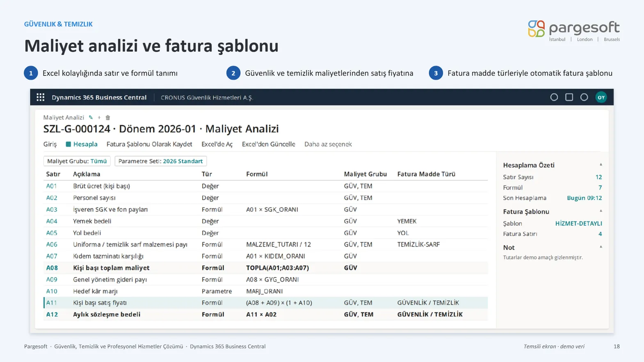Click the circle icon beside the OY avatar
644x362 pixels.
(x=584, y=97)
